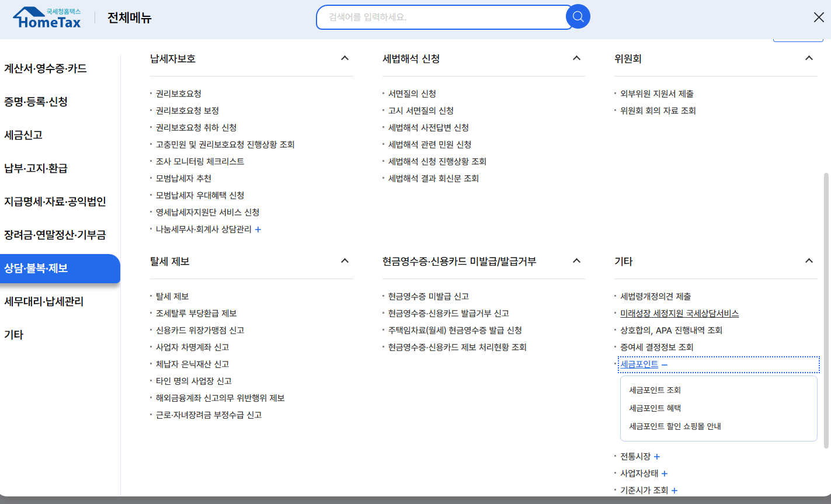Open 위원회 회의 자료 조회 link
Image resolution: width=831 pixels, height=504 pixels.
(658, 110)
